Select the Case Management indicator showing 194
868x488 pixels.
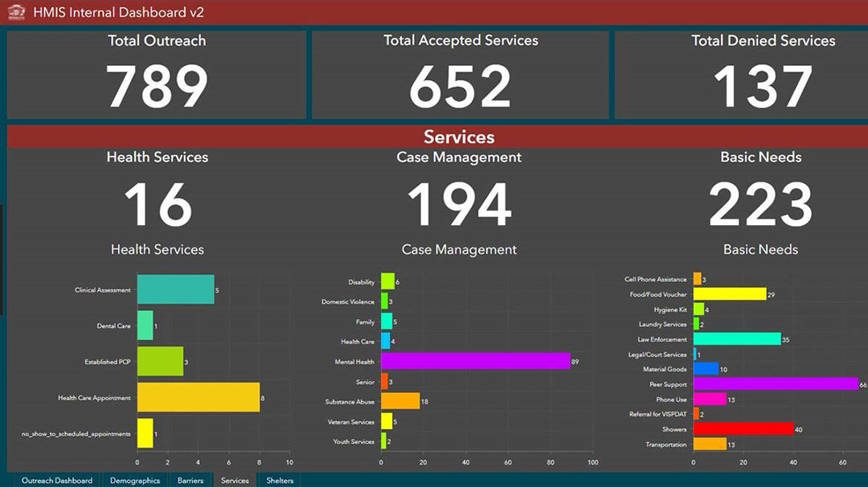point(459,203)
